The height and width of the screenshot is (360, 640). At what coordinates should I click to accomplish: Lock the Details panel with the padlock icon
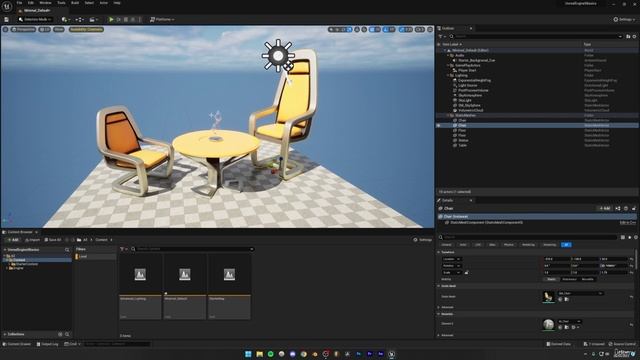pyautogui.click(x=634, y=209)
